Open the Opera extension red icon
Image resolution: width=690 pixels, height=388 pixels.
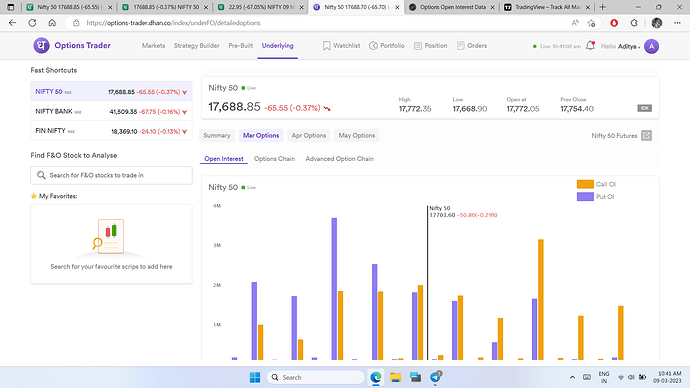614,23
